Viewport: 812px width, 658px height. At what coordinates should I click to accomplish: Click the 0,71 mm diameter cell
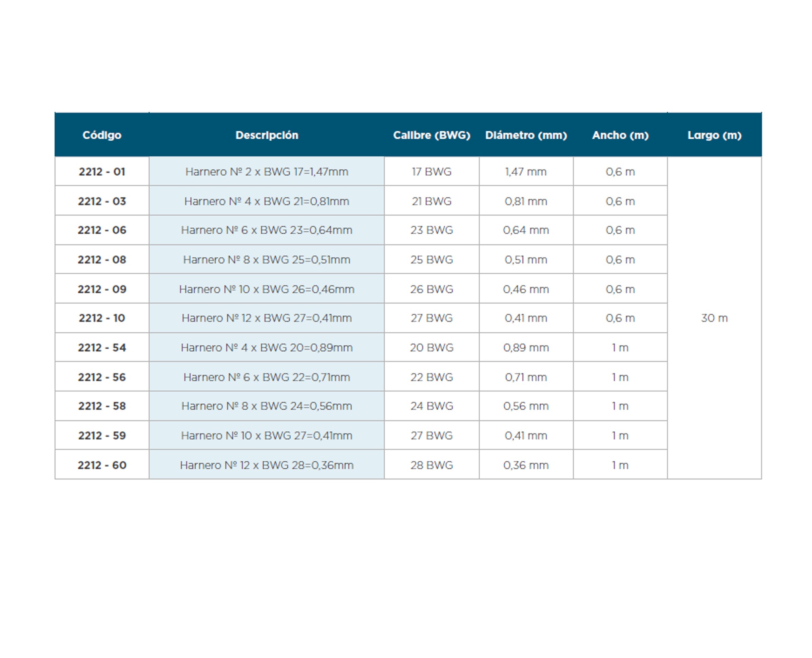[526, 377]
